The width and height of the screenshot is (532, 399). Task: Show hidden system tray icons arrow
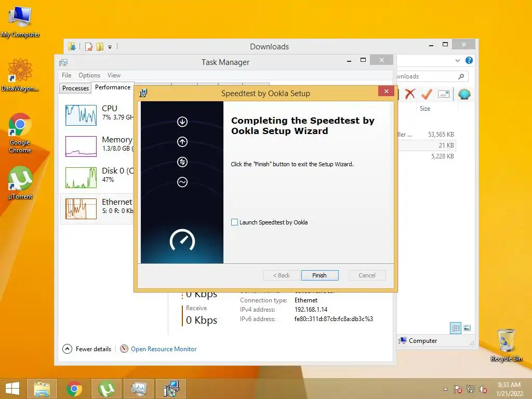(x=445, y=389)
